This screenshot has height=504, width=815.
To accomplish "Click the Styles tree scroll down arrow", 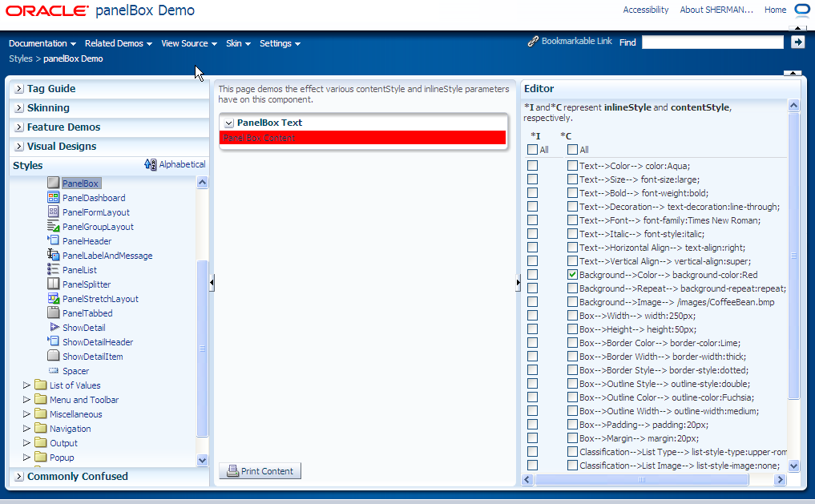I will tap(202, 461).
